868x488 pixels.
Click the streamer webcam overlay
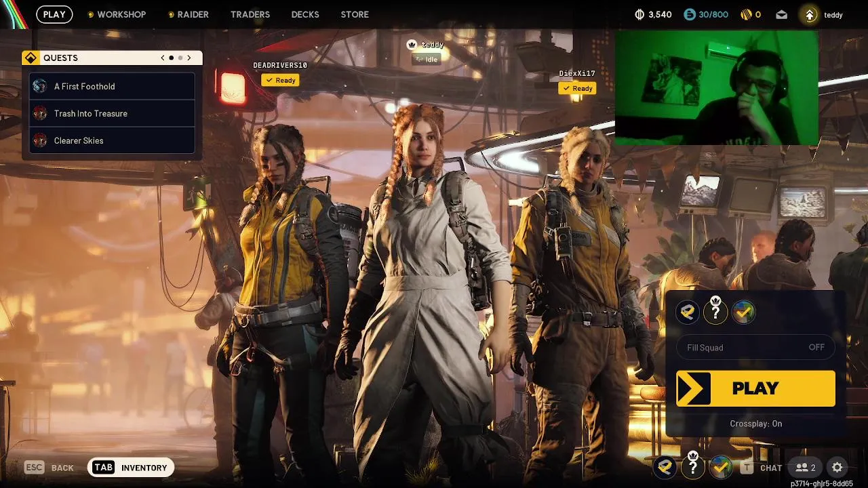click(716, 88)
